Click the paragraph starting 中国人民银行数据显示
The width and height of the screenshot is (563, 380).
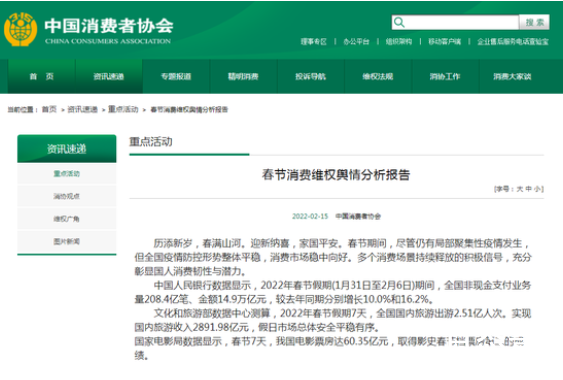click(x=333, y=292)
